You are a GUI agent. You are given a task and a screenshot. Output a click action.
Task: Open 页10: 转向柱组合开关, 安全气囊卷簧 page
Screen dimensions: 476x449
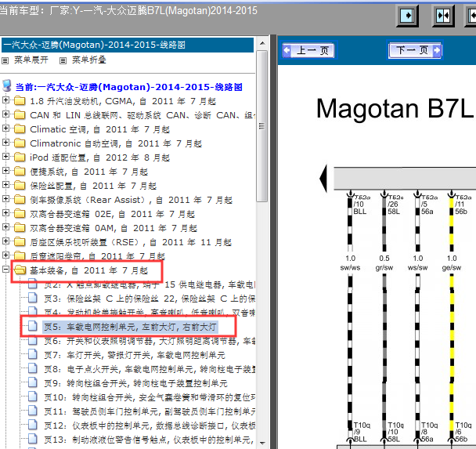pos(150,397)
